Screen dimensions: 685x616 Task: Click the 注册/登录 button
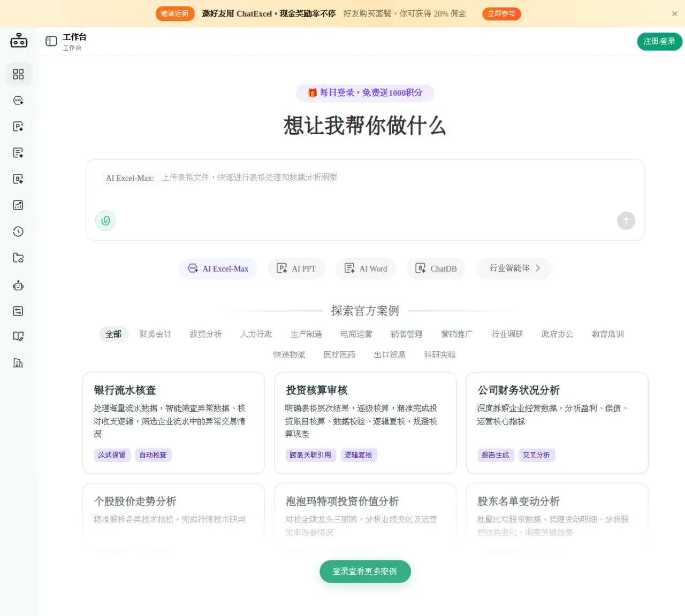659,41
